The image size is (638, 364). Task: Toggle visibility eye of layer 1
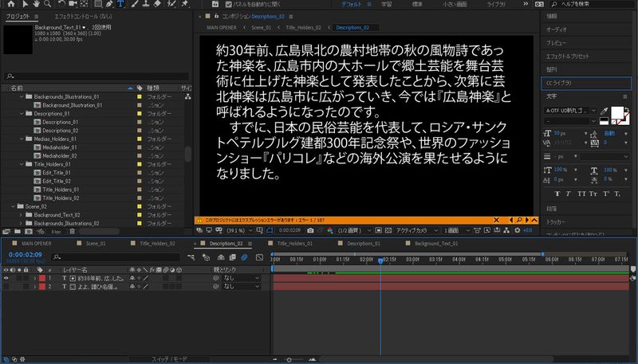point(6,277)
